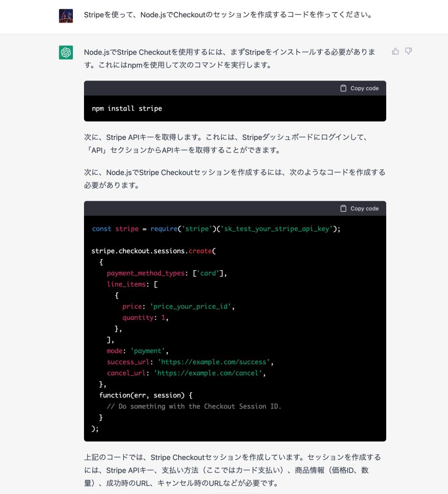
Task: Click the cancel URL string in code
Action: [x=210, y=373]
